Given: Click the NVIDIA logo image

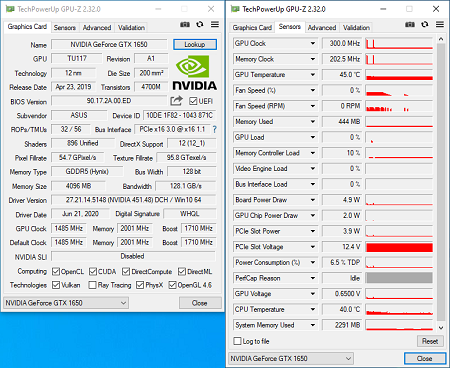Looking at the screenshot, I should [x=195, y=73].
